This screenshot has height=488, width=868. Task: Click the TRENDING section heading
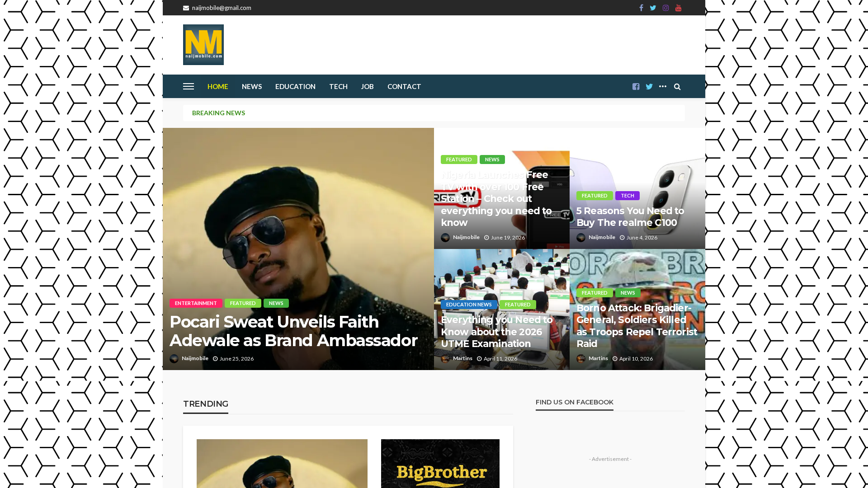coord(206,404)
